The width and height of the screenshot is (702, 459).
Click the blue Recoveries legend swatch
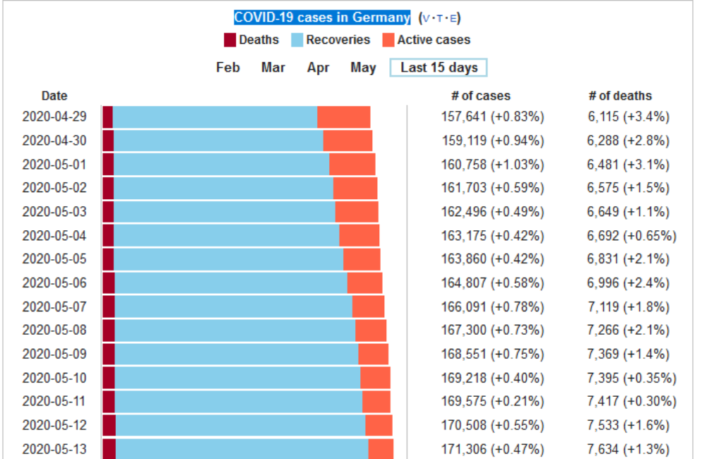click(x=297, y=40)
